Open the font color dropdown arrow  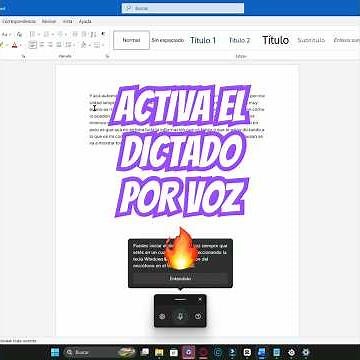[20, 45]
